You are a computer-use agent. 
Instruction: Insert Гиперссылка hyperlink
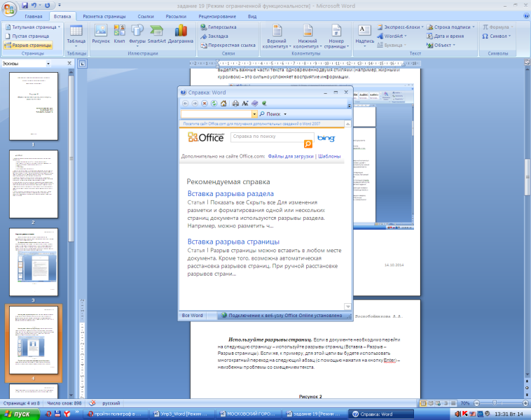pos(219,27)
